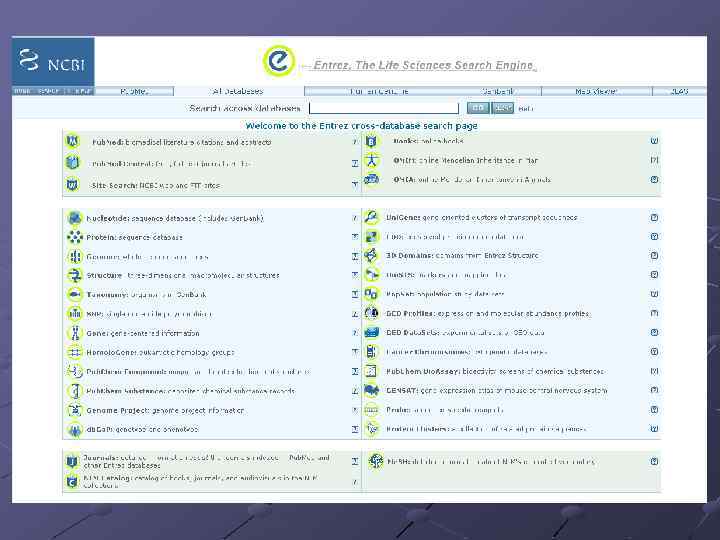The width and height of the screenshot is (720, 540).
Task: Click the MeSH database icon
Action: pos(376,461)
